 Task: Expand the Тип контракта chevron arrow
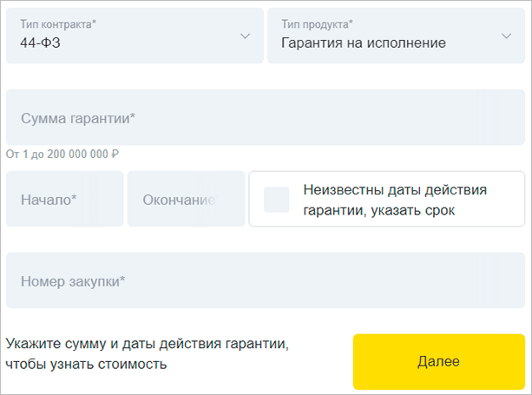(245, 36)
